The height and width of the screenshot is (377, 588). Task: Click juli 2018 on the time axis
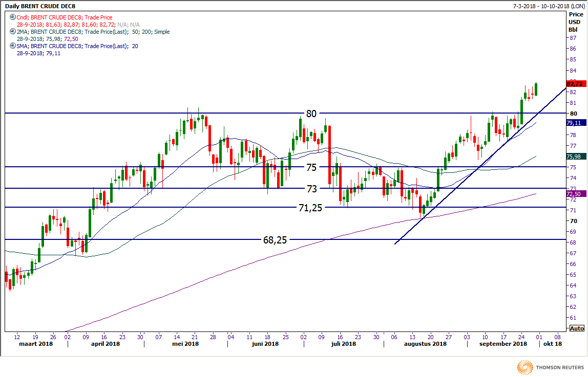coord(343,344)
